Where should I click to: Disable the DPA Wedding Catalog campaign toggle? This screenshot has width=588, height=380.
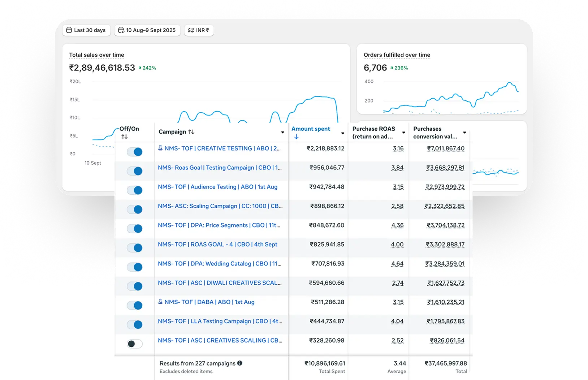click(x=135, y=267)
